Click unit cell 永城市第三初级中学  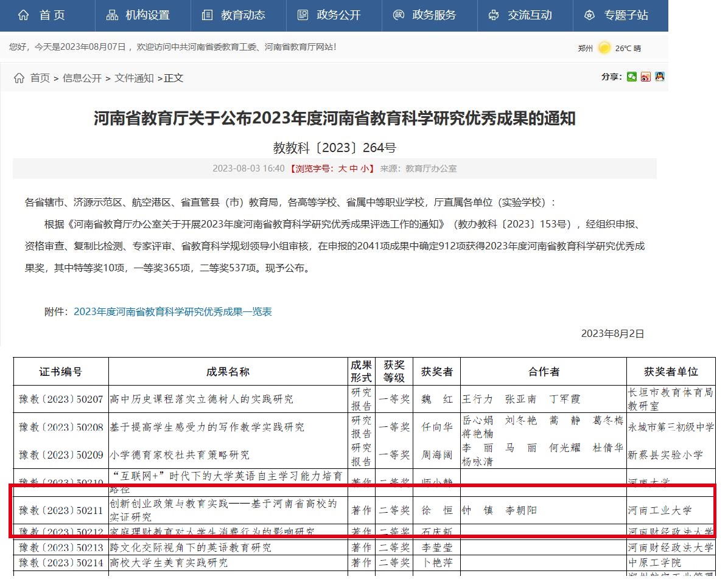click(x=671, y=427)
